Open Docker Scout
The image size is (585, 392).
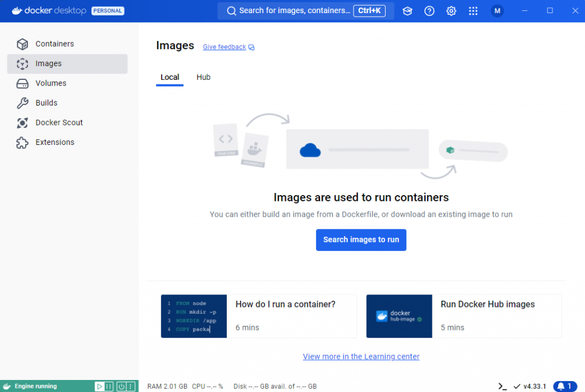[x=67, y=123]
